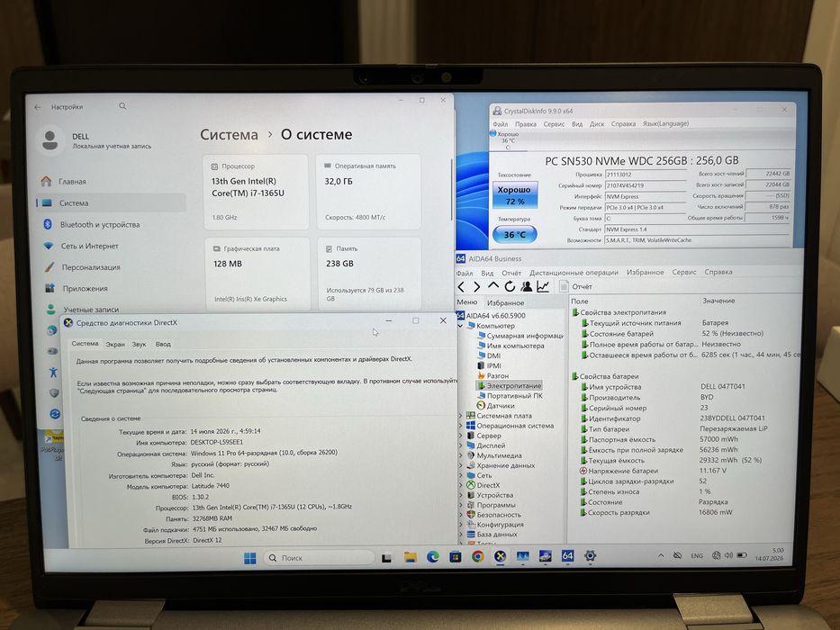Open CrystalDiskInfo Язык(Language) menu

(666, 124)
